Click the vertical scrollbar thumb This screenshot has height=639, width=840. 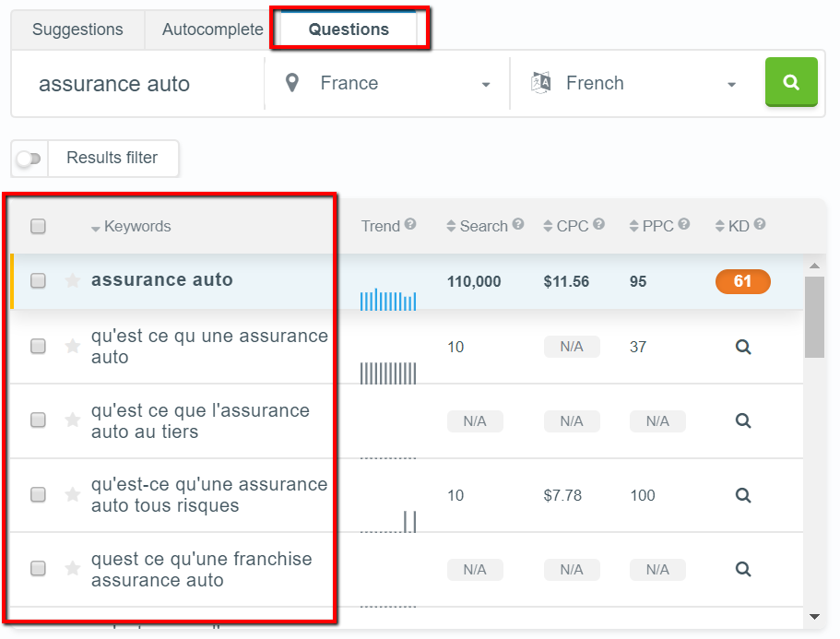point(814,317)
